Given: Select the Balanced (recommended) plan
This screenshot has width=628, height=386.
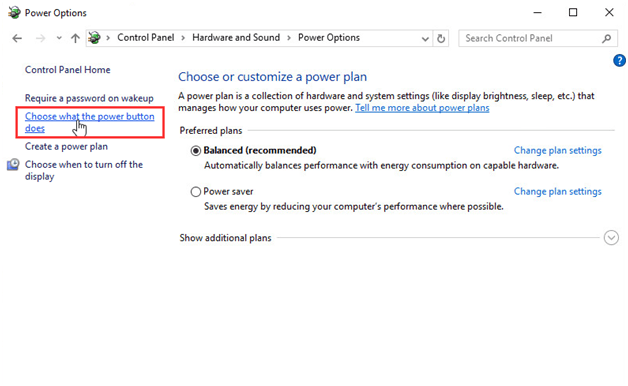Looking at the screenshot, I should (195, 151).
